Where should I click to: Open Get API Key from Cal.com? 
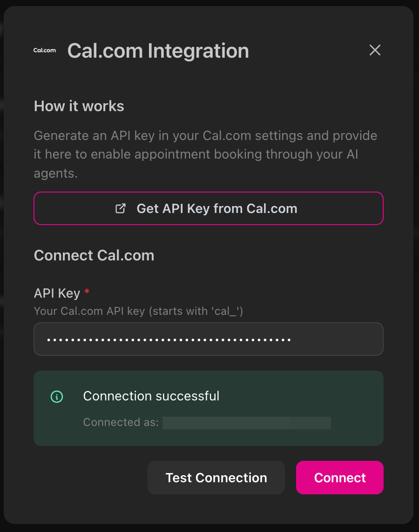point(209,208)
